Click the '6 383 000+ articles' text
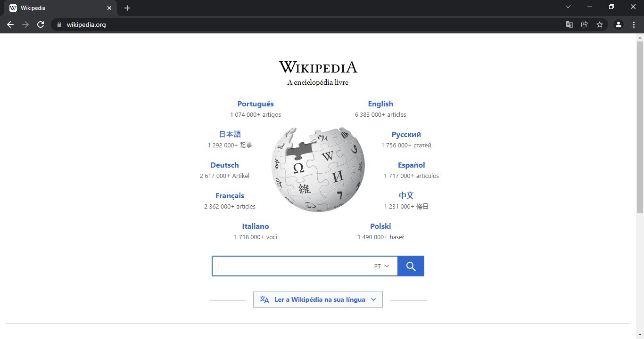 click(380, 115)
